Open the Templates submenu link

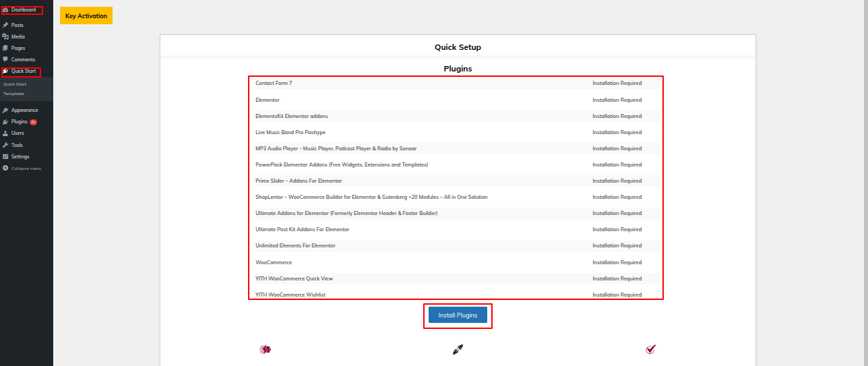[13, 94]
